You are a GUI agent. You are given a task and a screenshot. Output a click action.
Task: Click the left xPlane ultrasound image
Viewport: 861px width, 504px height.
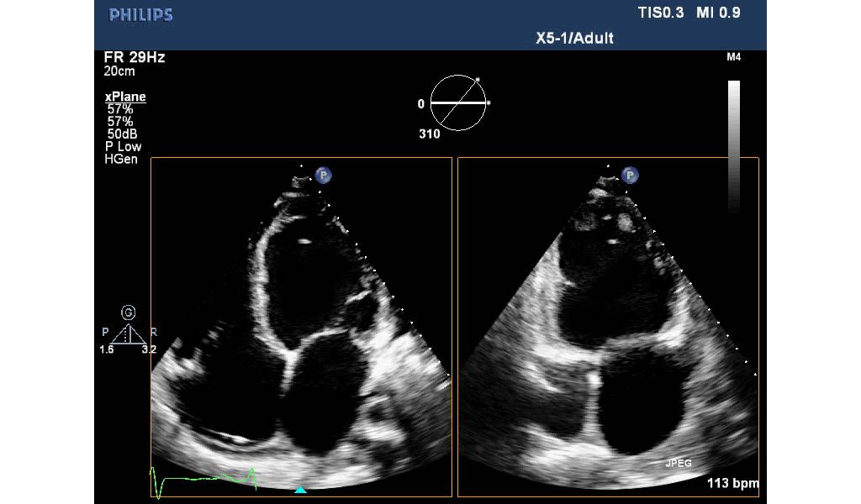coord(302,327)
